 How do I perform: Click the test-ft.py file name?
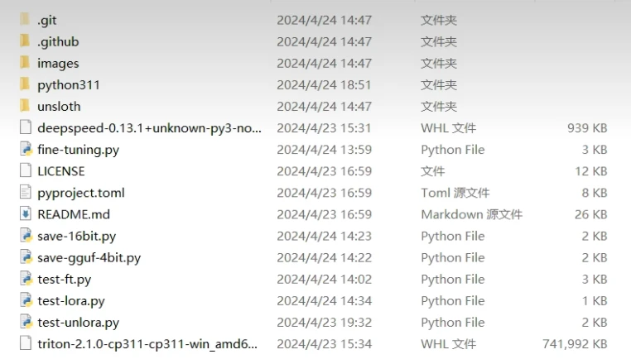tap(65, 280)
